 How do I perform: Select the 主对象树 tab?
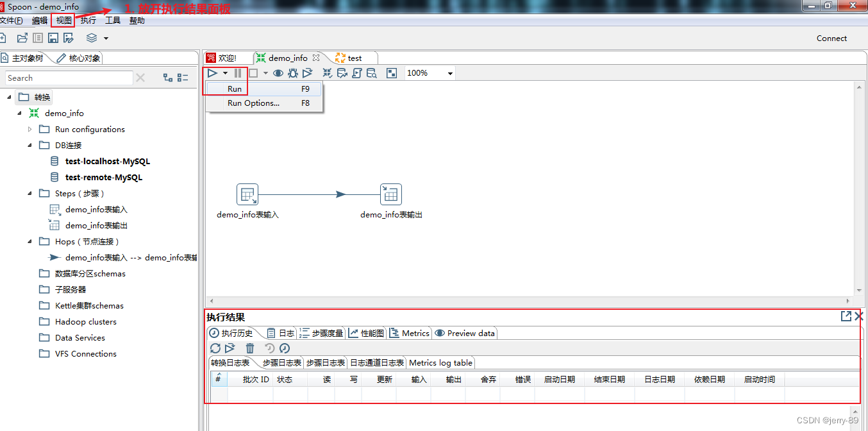pos(23,58)
